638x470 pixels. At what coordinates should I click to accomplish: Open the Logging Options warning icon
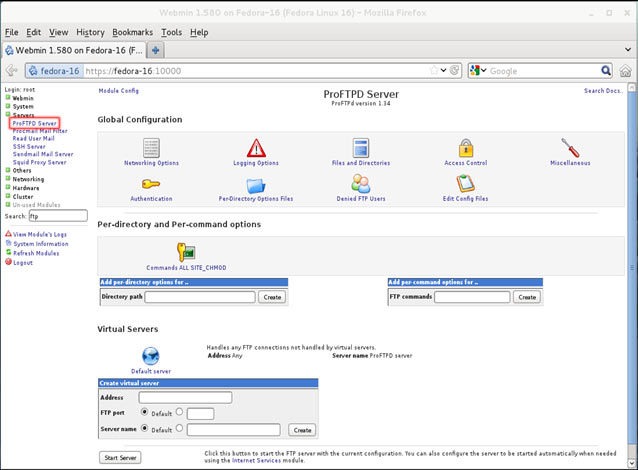tap(256, 148)
